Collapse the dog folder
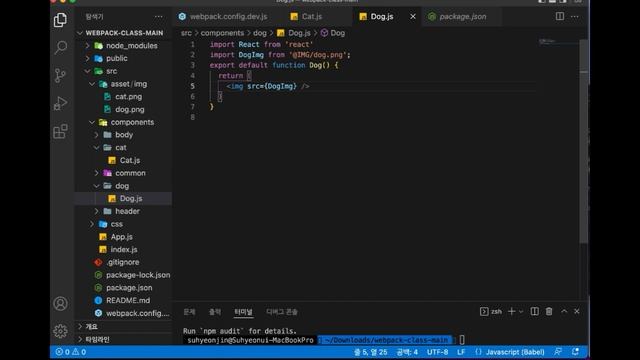Viewport: 640px width, 360px height. point(123,186)
